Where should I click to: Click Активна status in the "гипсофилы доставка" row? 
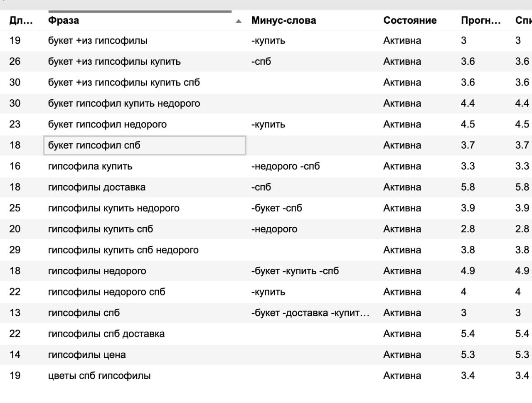point(402,187)
